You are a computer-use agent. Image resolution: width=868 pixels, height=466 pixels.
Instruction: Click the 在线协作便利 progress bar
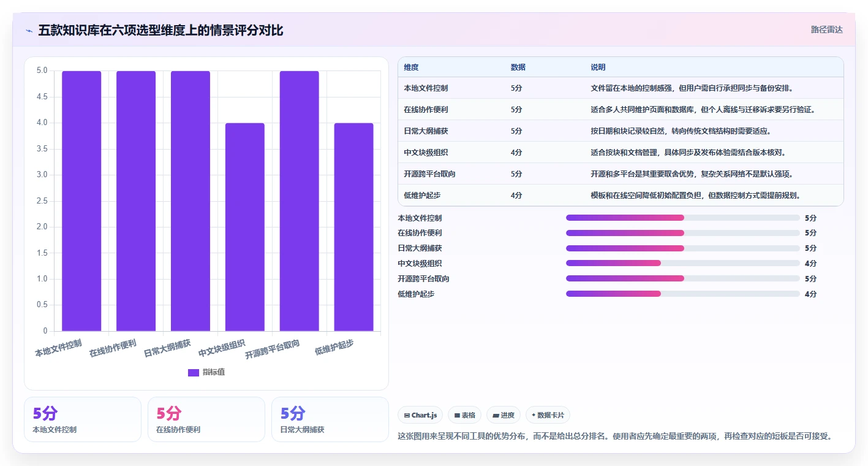(683, 233)
